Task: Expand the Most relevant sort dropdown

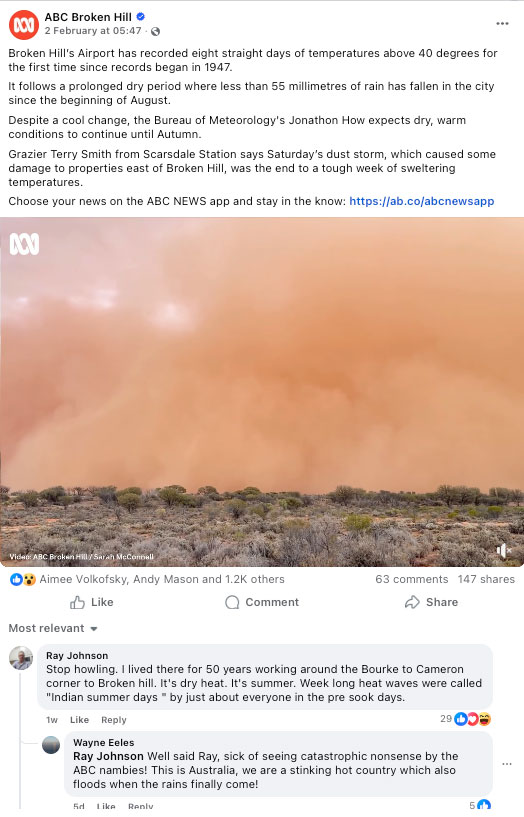Action: tap(53, 628)
